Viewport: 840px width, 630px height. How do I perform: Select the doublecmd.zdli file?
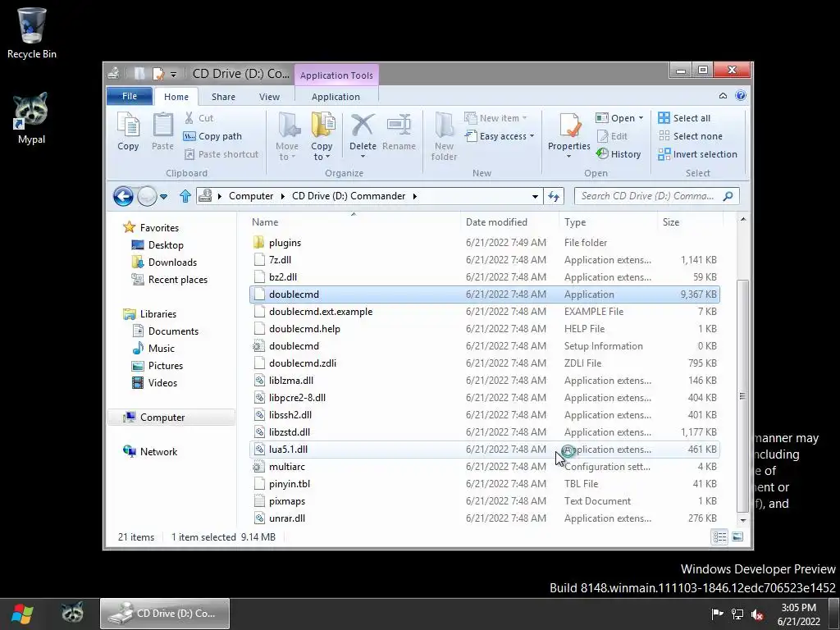(485, 363)
